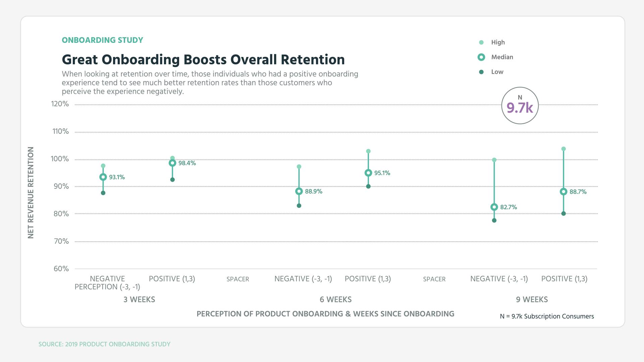Click the 82.7% median marker
Image resolution: width=644 pixels, height=362 pixels.
coord(494,207)
